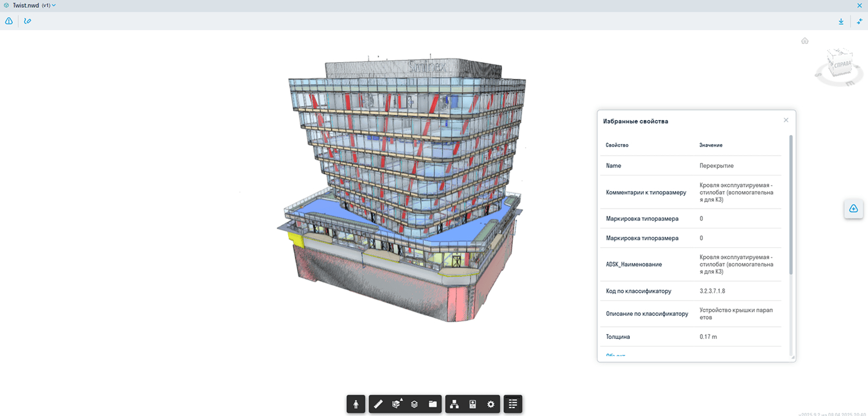Reset view with the Home icon
868x416 pixels.
[805, 41]
